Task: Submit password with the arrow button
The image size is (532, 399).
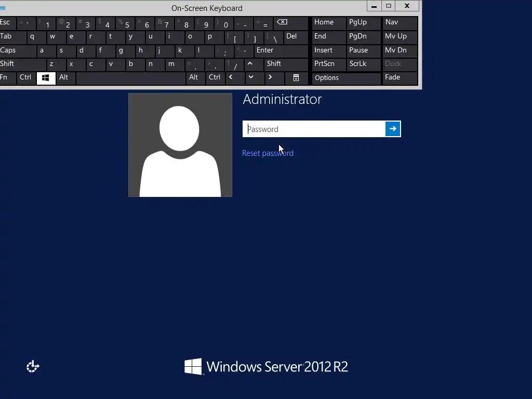Action: point(393,129)
